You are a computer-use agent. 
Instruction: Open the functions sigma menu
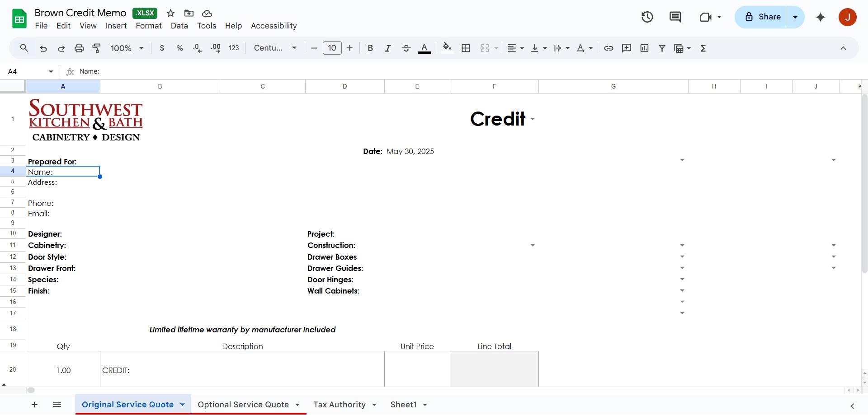703,48
